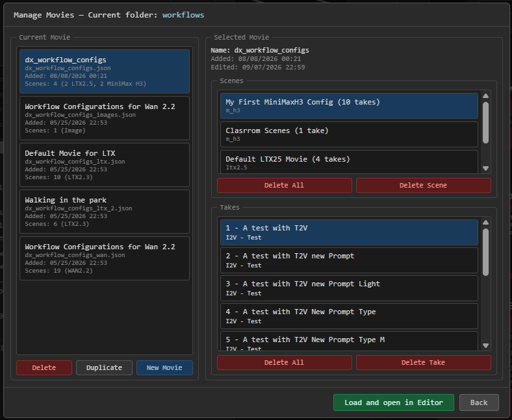
Task: Click the workflows folder name in the title
Action: (x=183, y=15)
